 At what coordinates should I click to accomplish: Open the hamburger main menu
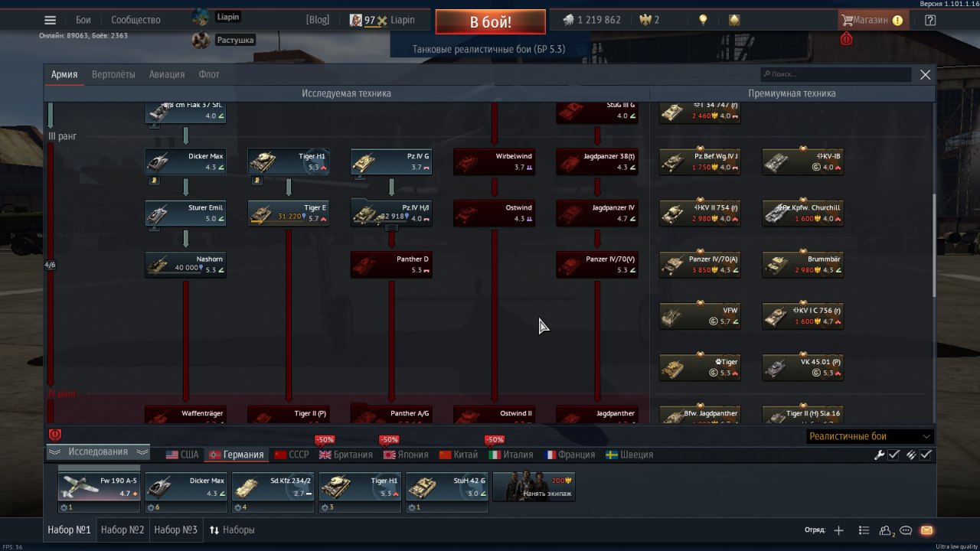50,21
